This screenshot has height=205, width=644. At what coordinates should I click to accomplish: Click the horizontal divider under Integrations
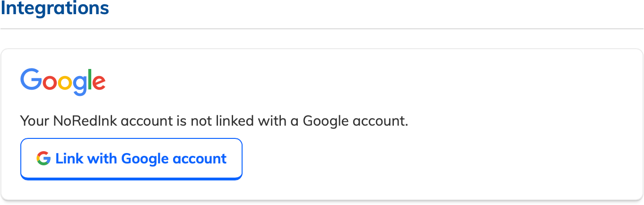click(322, 29)
